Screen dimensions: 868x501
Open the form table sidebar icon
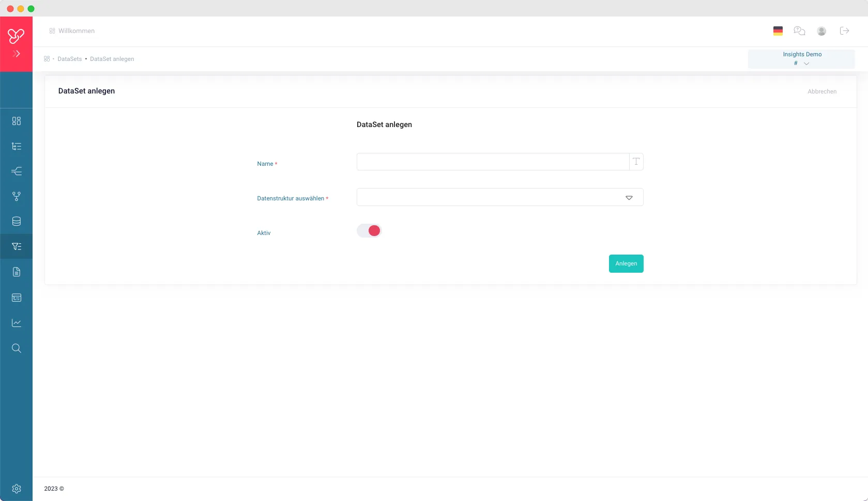tap(17, 298)
